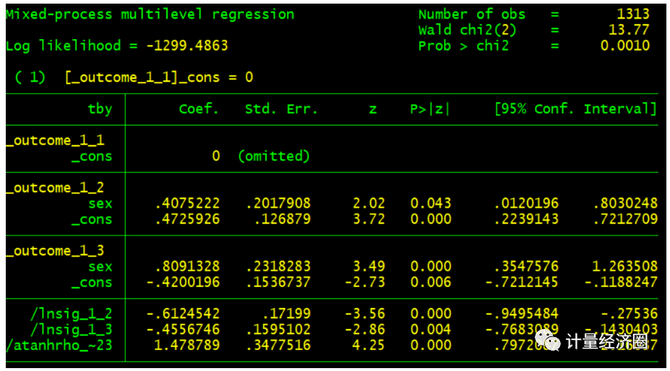Select the Number of obs value 1313
Viewport: 670px width, 371px height.
pos(633,14)
